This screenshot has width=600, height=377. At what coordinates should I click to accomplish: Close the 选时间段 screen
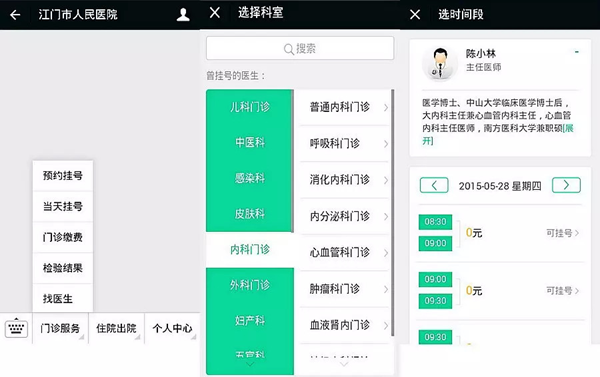[x=415, y=15]
